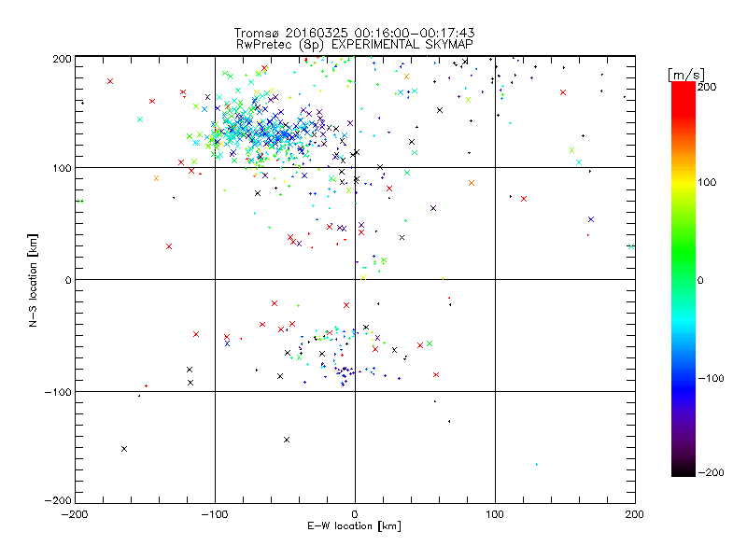Click the y-axis tick label '-100'
Image resolution: width=747 pixels, height=560 pixels.
58,392
